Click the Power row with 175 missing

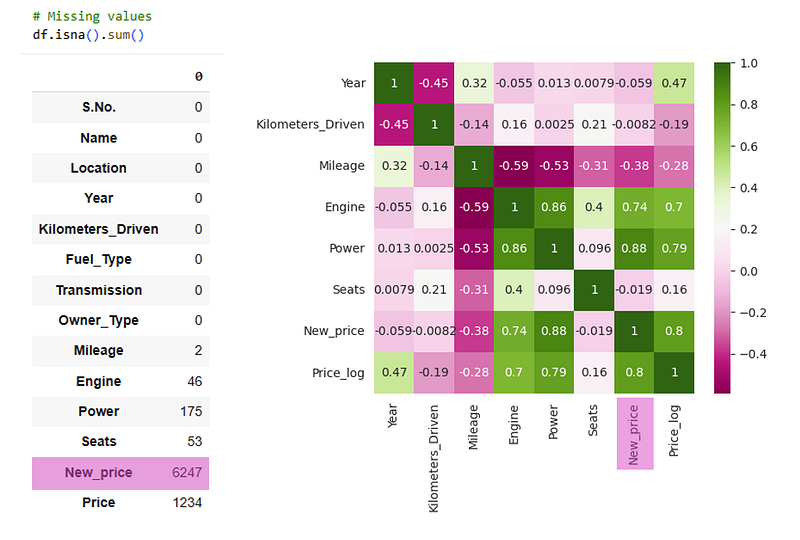pyautogui.click(x=120, y=411)
